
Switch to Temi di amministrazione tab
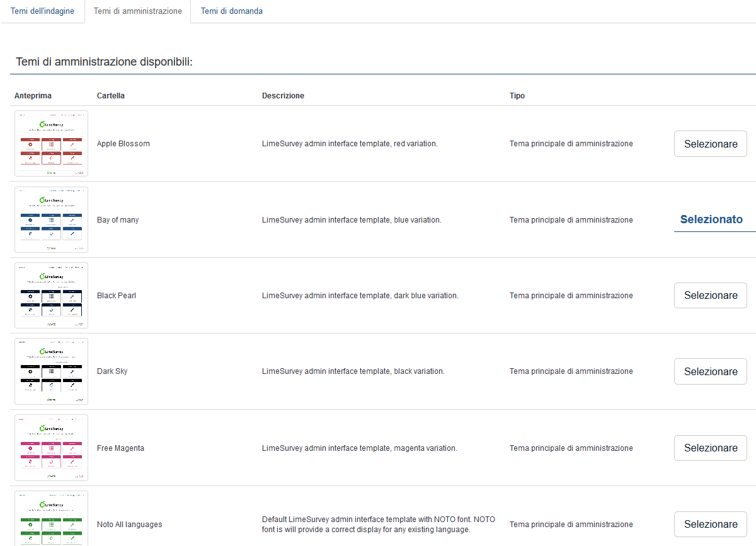click(138, 11)
